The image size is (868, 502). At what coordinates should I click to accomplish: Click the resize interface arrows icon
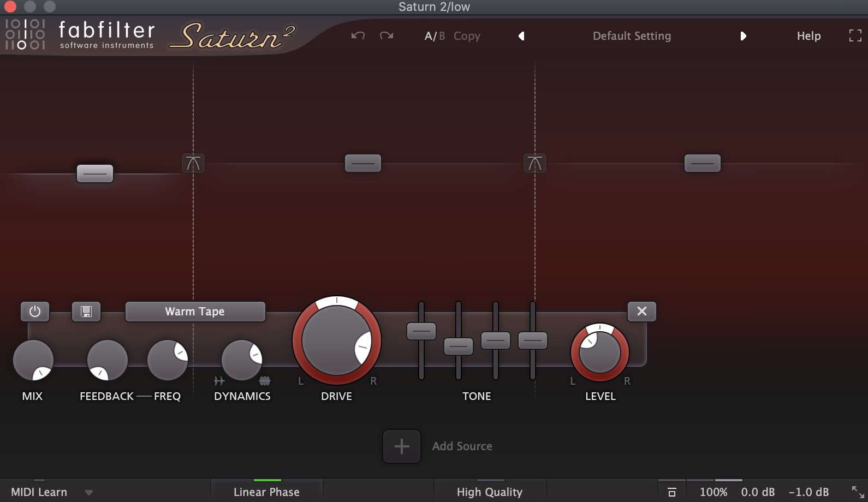click(x=858, y=492)
